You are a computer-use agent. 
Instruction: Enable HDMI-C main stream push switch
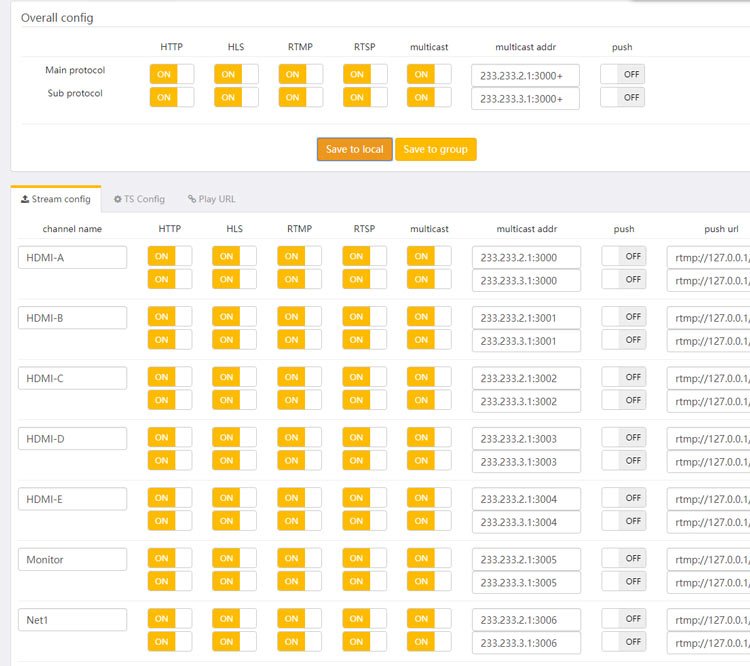point(624,377)
